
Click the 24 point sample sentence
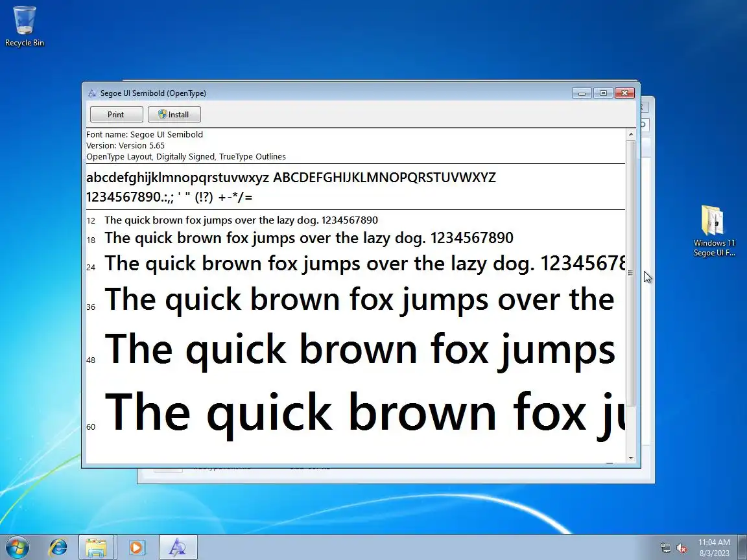coord(364,263)
